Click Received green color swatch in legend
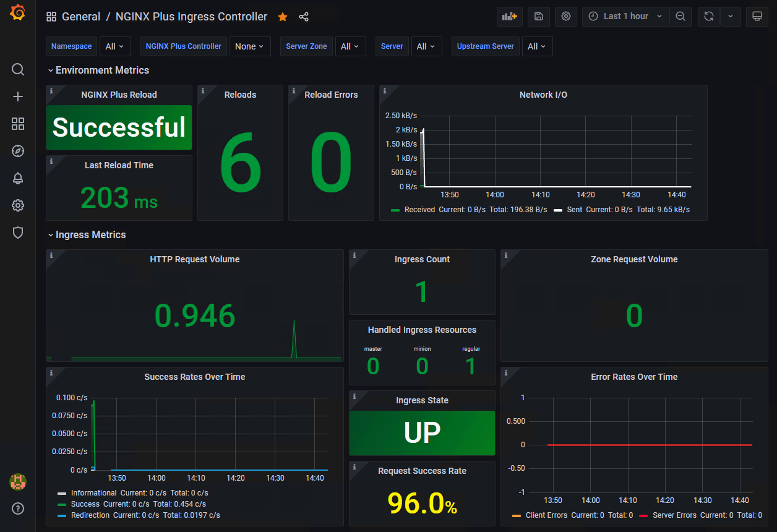777x532 pixels. coord(395,210)
